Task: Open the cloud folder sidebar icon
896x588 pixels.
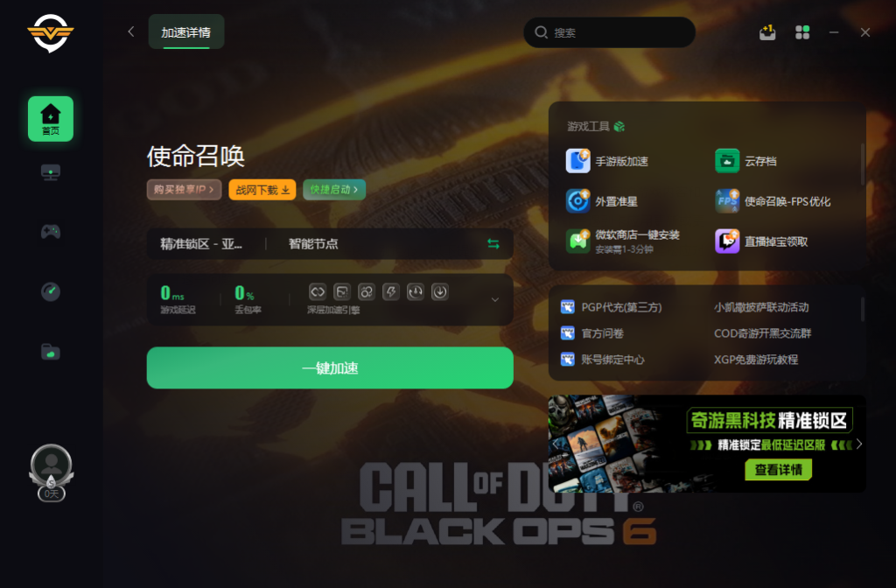Action: pyautogui.click(x=50, y=352)
